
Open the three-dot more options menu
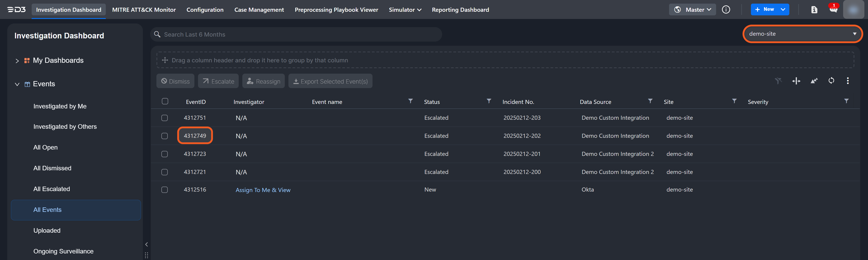(848, 81)
